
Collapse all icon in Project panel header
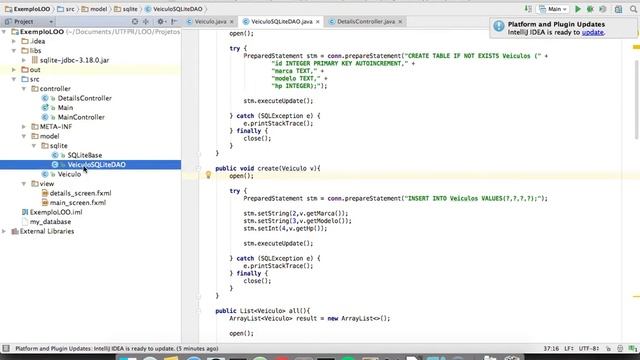coord(146,22)
